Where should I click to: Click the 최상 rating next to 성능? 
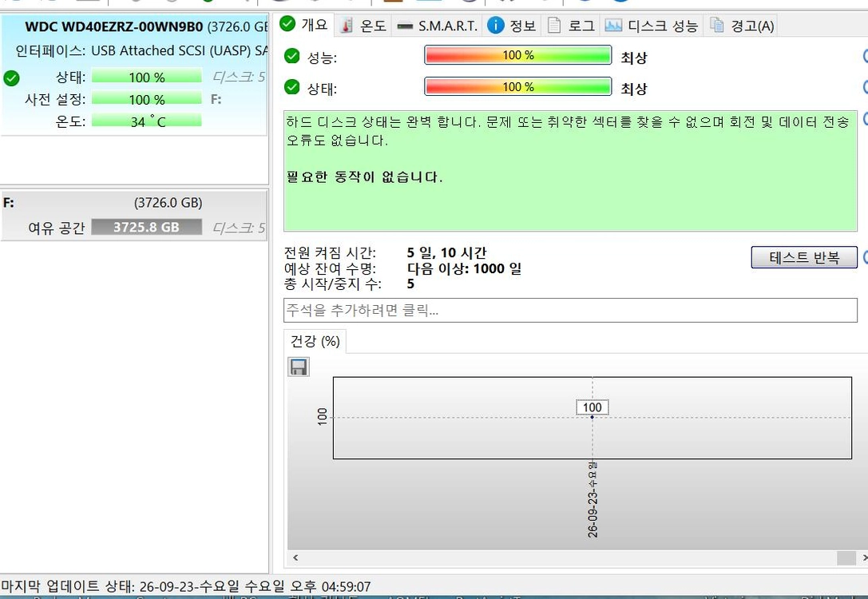634,57
